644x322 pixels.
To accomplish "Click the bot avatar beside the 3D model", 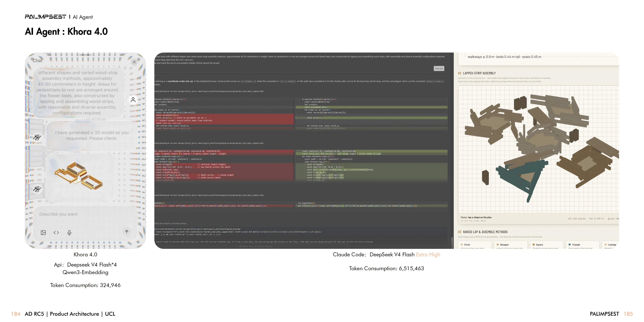I will click(x=38, y=189).
